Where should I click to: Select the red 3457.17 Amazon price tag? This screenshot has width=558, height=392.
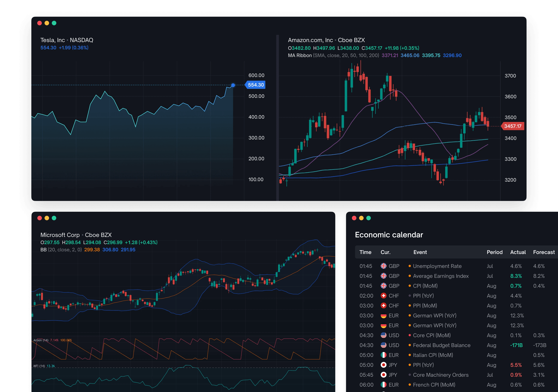coord(513,126)
